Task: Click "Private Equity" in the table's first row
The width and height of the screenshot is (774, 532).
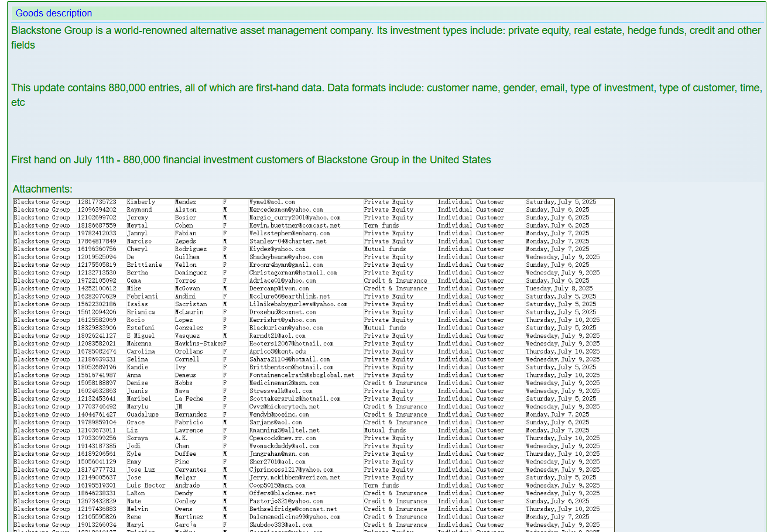Action: 388,202
